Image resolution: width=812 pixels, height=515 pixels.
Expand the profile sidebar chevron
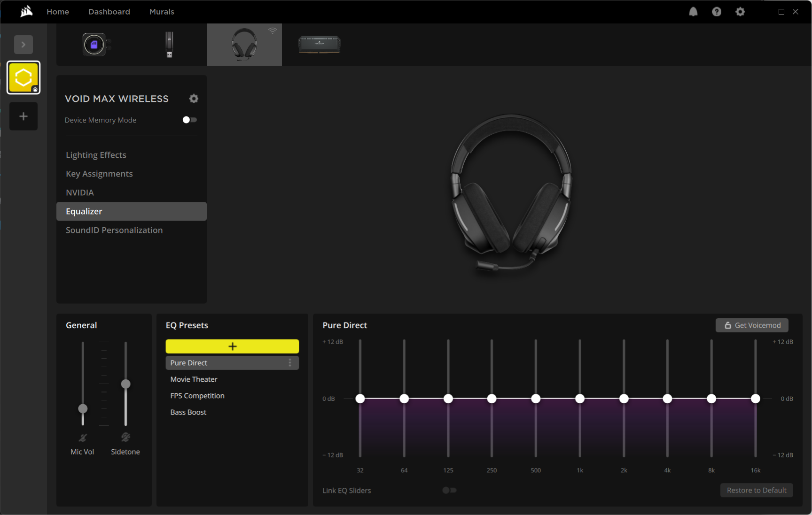click(23, 45)
